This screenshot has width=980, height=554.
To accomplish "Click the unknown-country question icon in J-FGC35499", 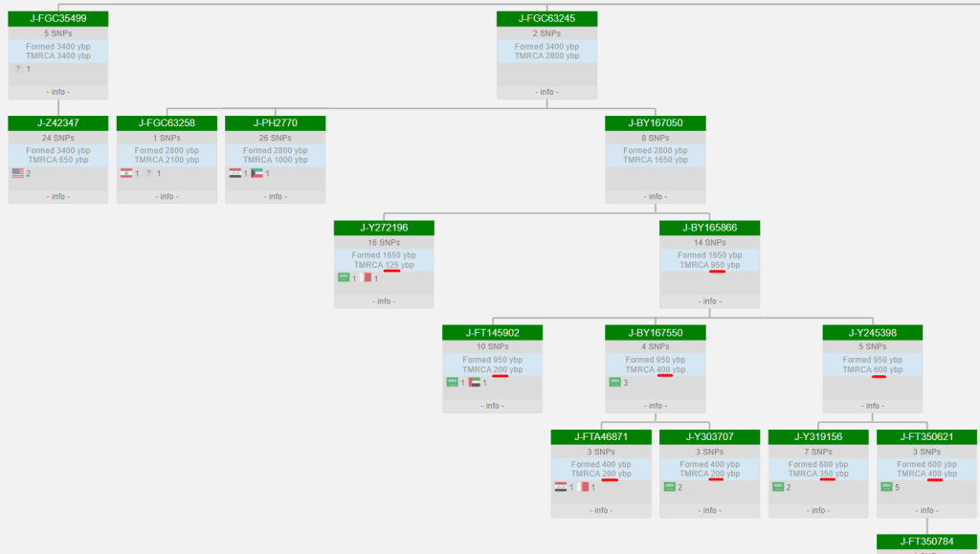I will pos(17,69).
